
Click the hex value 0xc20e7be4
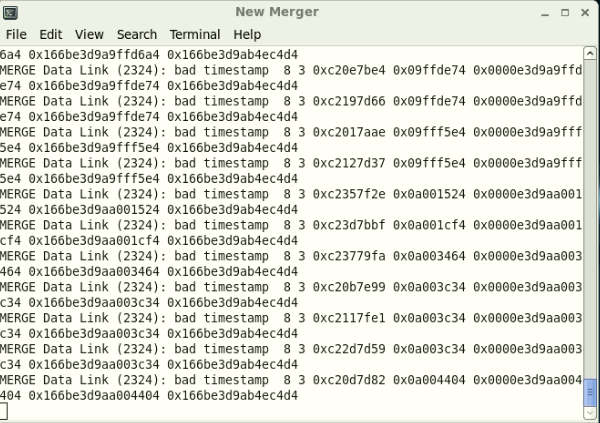pyautogui.click(x=351, y=70)
